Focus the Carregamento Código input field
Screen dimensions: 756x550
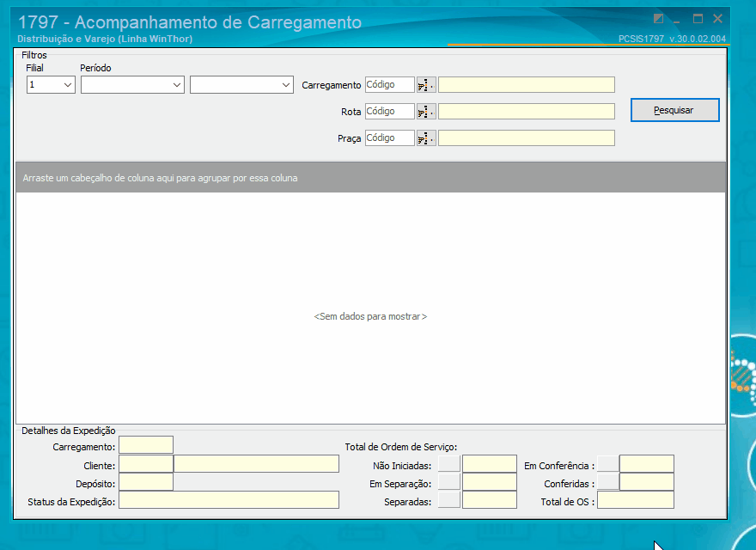tap(389, 85)
